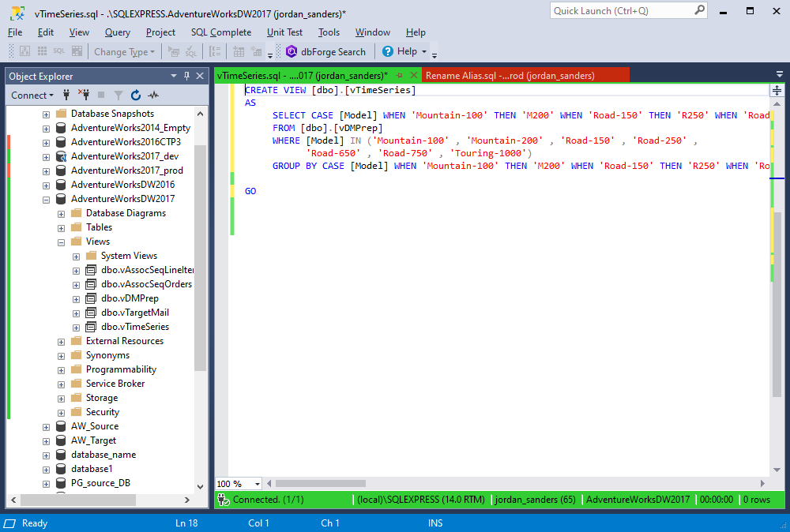Collapse the AdventureWorksDW2017 database node
The height and width of the screenshot is (532, 790).
coord(47,200)
